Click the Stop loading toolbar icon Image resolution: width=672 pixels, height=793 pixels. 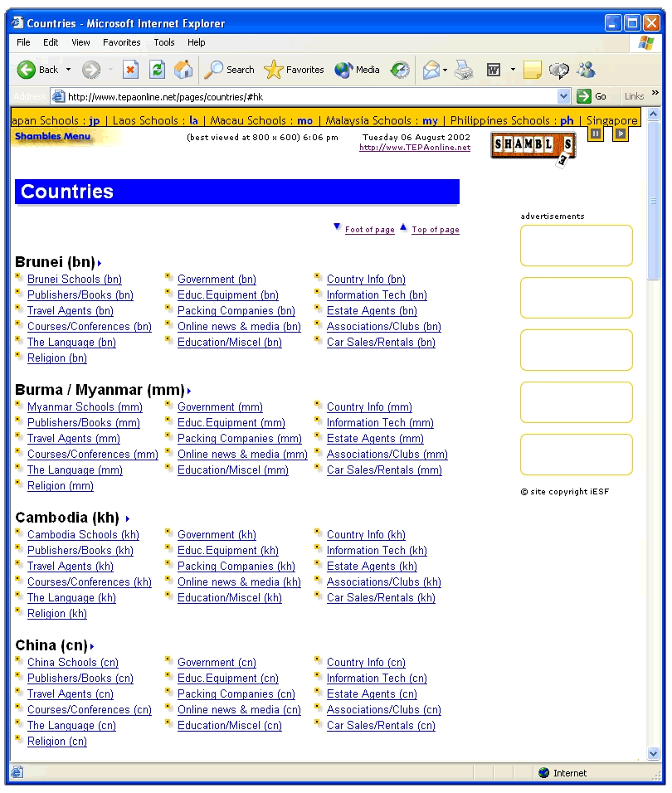(131, 71)
